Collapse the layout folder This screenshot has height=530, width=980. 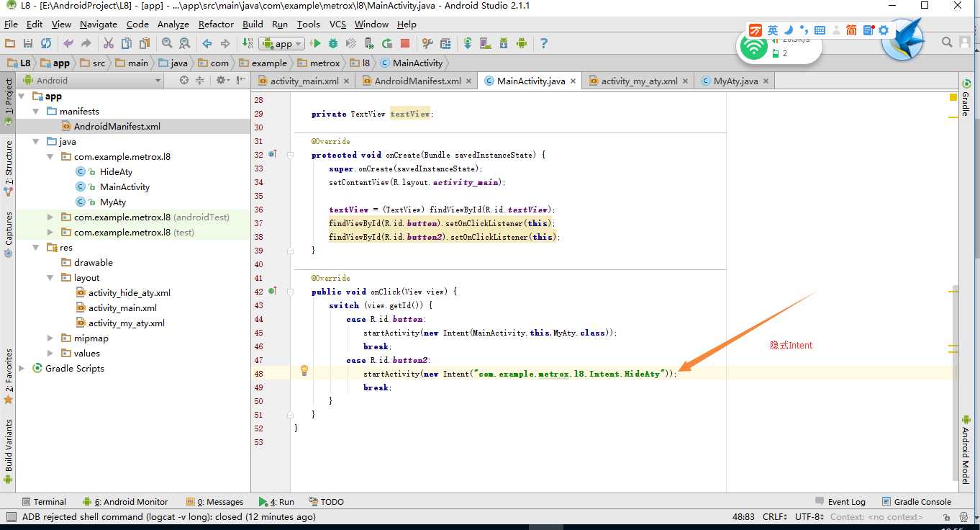pyautogui.click(x=50, y=278)
